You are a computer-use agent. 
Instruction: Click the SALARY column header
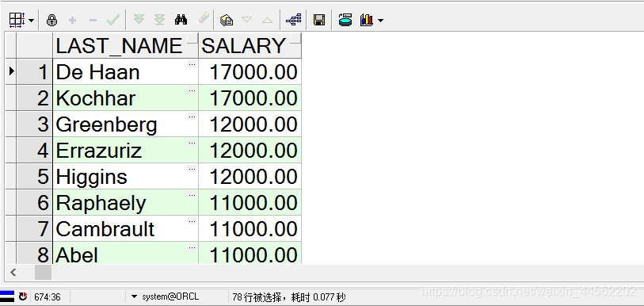coord(250,45)
